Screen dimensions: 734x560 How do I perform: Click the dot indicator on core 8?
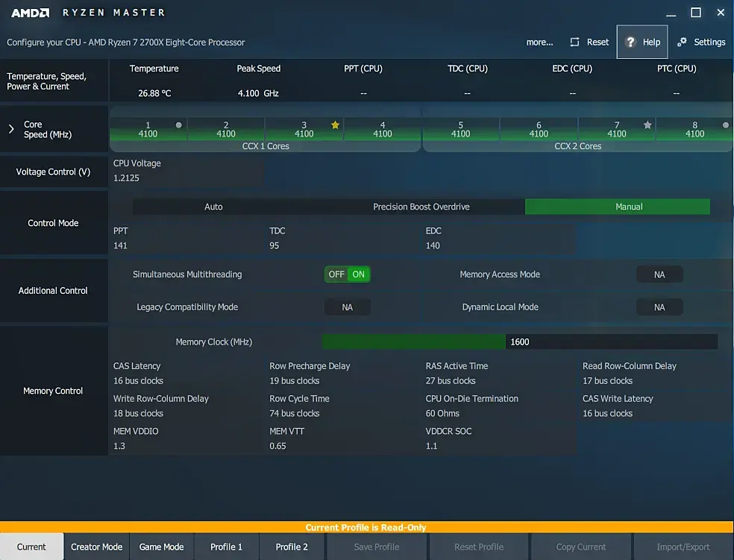[x=726, y=125]
